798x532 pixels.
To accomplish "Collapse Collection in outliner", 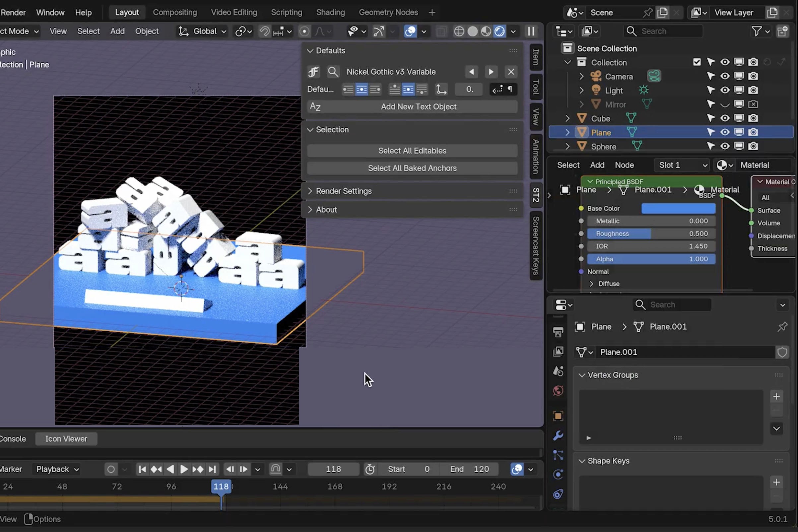I will (567, 62).
